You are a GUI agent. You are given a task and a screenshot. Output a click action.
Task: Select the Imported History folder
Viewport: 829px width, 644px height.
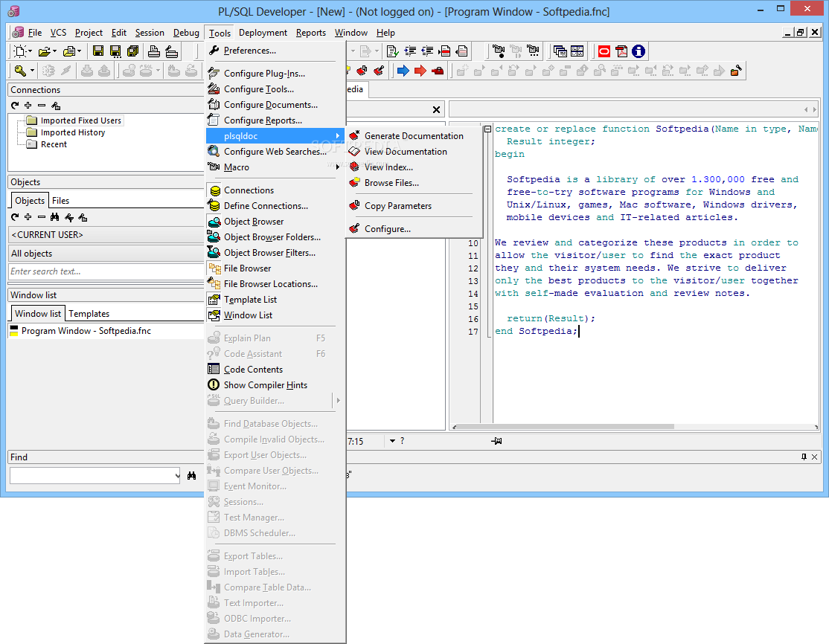(72, 132)
